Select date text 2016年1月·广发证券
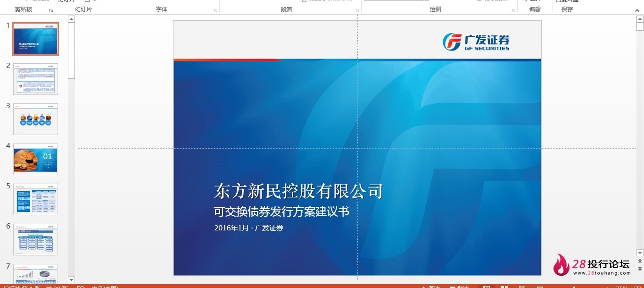 point(248,228)
